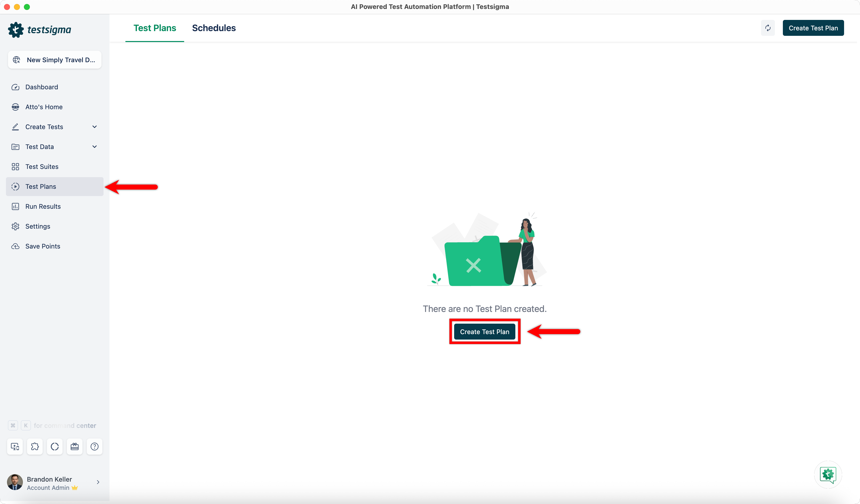Screen dimensions: 860x504
Task: Expand Brandon Keller profile arrow
Action: tap(98, 482)
